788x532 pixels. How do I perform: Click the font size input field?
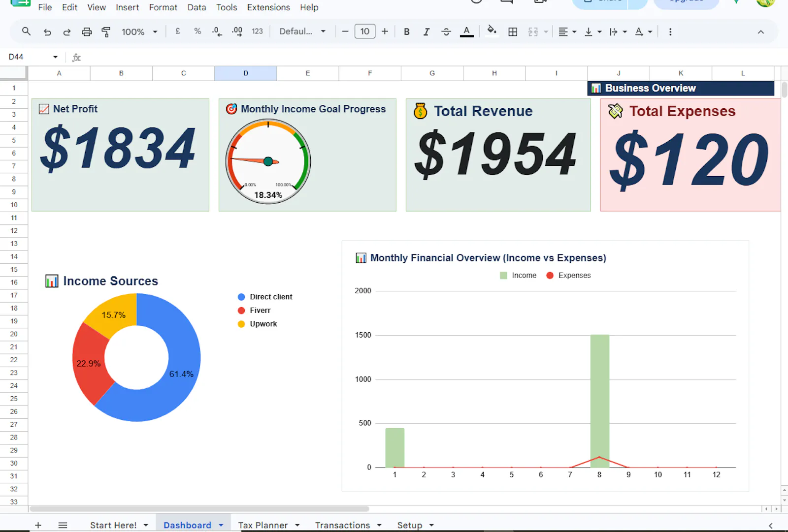tap(365, 31)
